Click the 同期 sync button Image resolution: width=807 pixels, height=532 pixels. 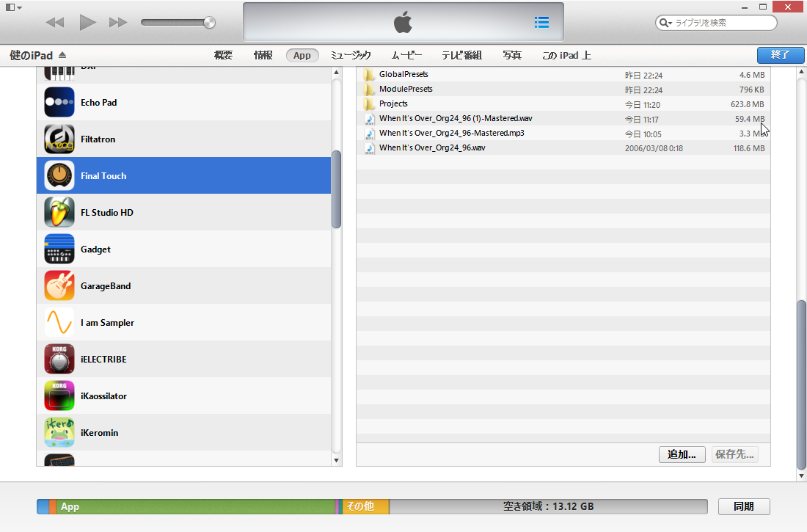tap(744, 506)
